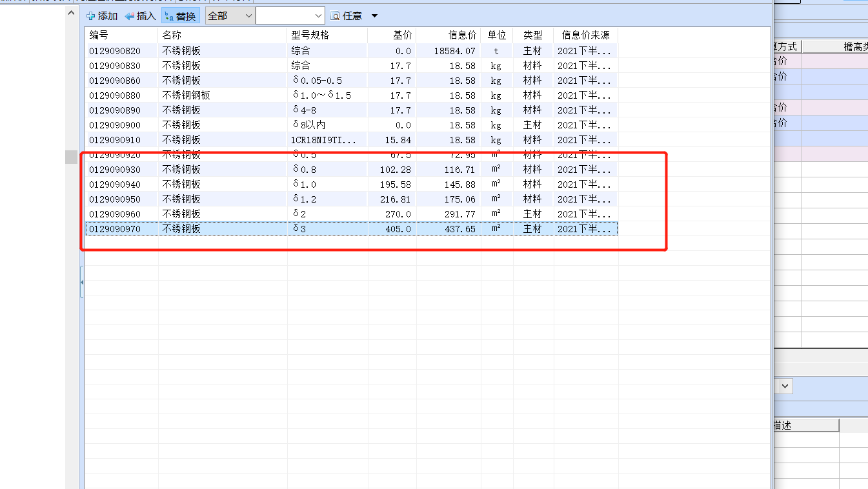This screenshot has height=489, width=868.
Task: Click the δ1.0～δ1.5 specification cell
Action: [327, 95]
